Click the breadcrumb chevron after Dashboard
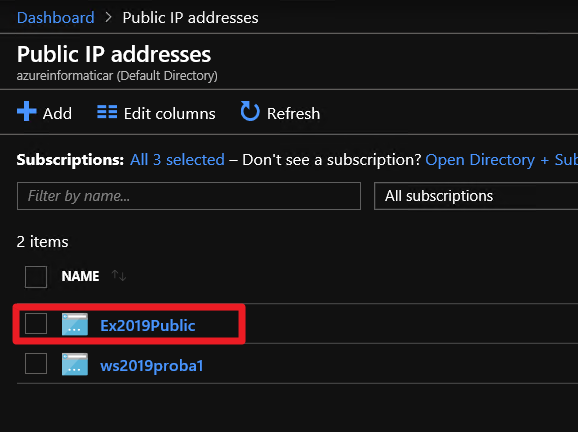 tap(108, 17)
